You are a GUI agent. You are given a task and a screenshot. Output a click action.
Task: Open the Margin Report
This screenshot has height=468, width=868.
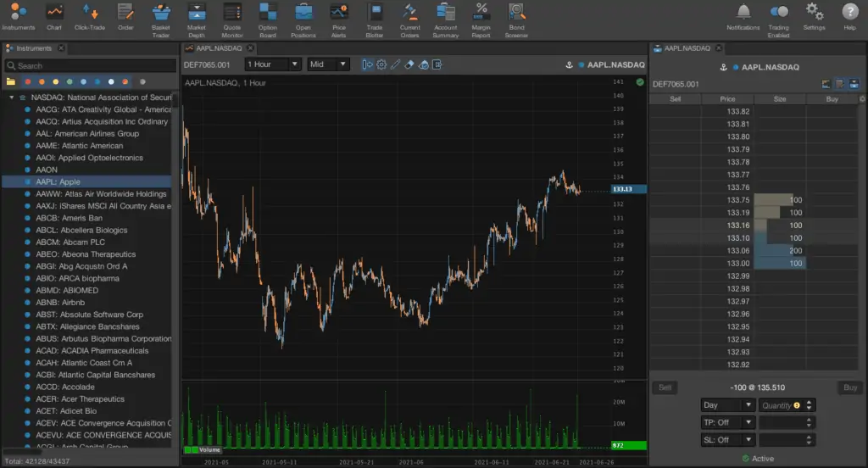pyautogui.click(x=481, y=20)
